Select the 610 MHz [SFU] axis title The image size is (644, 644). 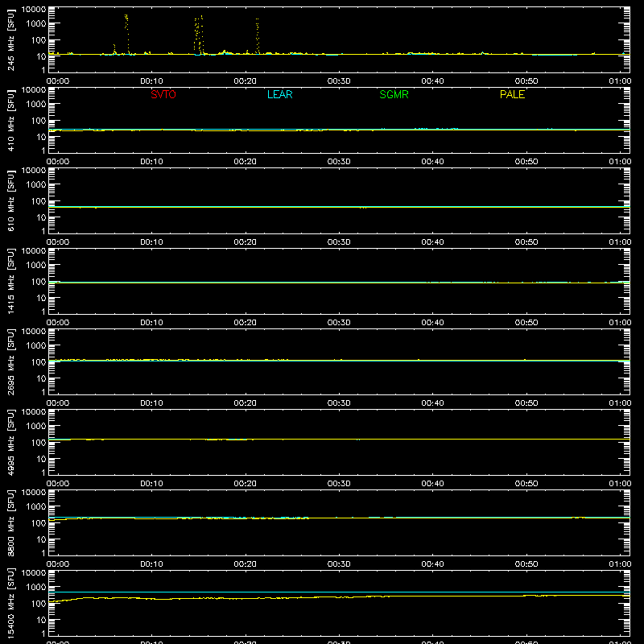(x=11, y=200)
